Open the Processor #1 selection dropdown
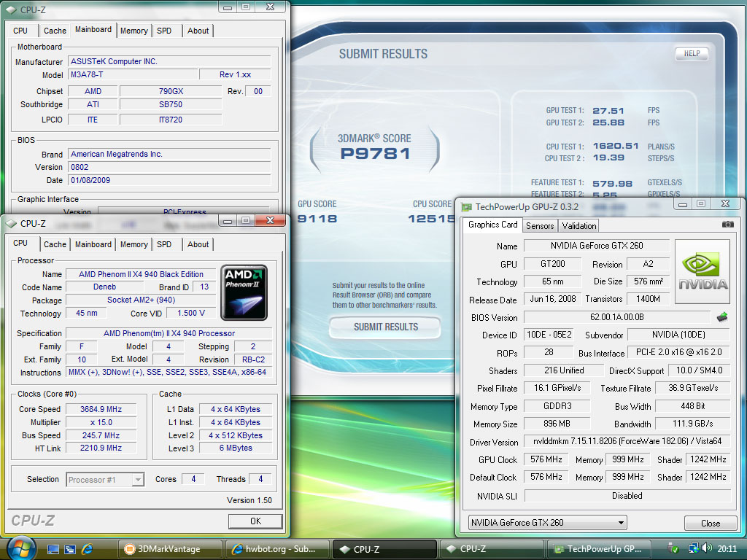747x560 pixels. click(138, 479)
